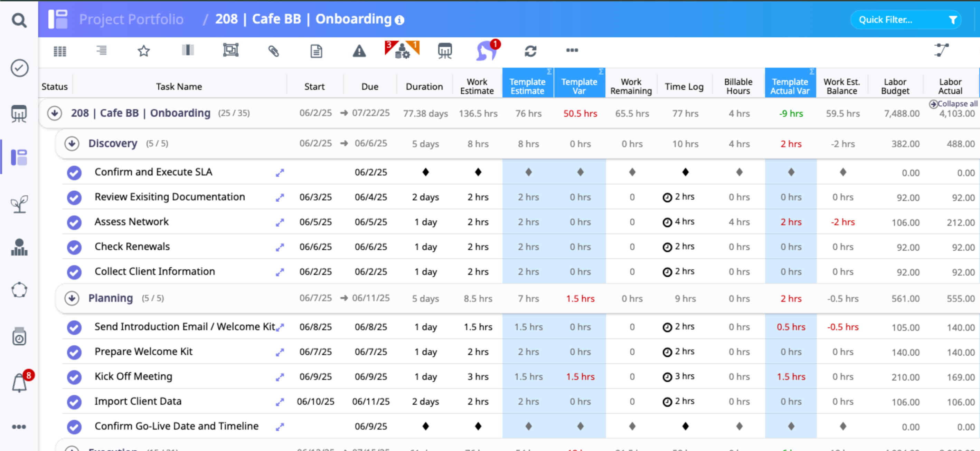This screenshot has height=451, width=980.
Task: Toggle completion checkmark for Kick Off Meeting
Action: [x=74, y=377]
